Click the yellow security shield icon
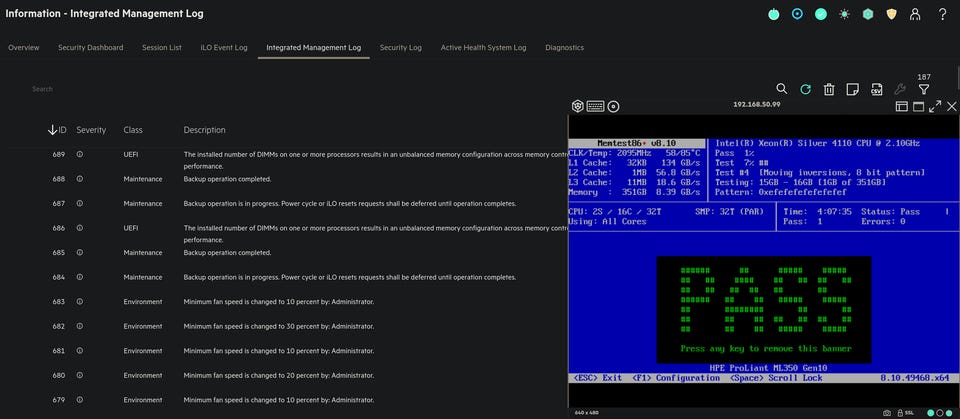This screenshot has width=960, height=419. point(891,14)
